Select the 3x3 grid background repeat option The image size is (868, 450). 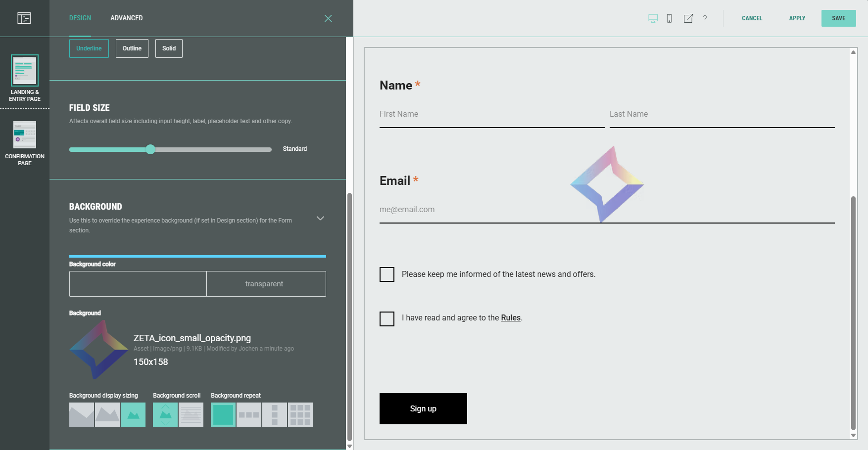[x=300, y=415]
